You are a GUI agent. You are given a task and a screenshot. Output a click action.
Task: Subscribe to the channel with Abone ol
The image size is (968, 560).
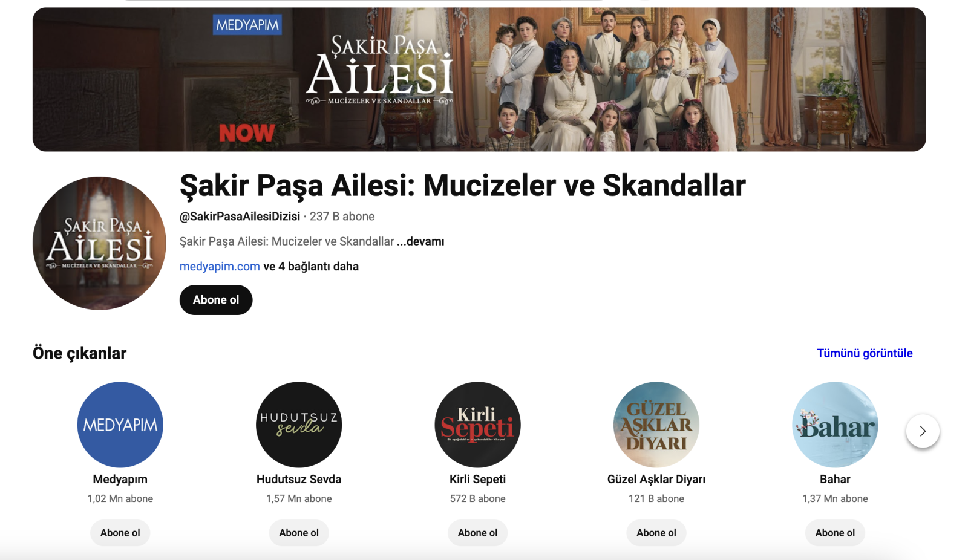216,300
